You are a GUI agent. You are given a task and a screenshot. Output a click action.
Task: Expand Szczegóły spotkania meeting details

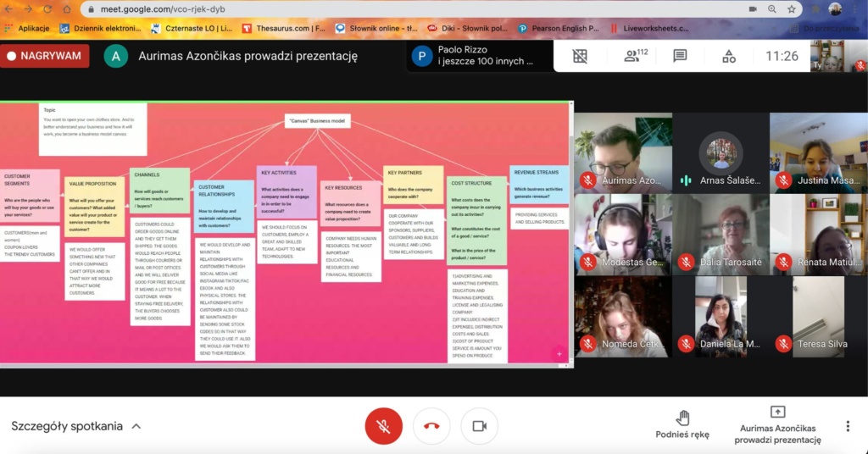pyautogui.click(x=75, y=426)
